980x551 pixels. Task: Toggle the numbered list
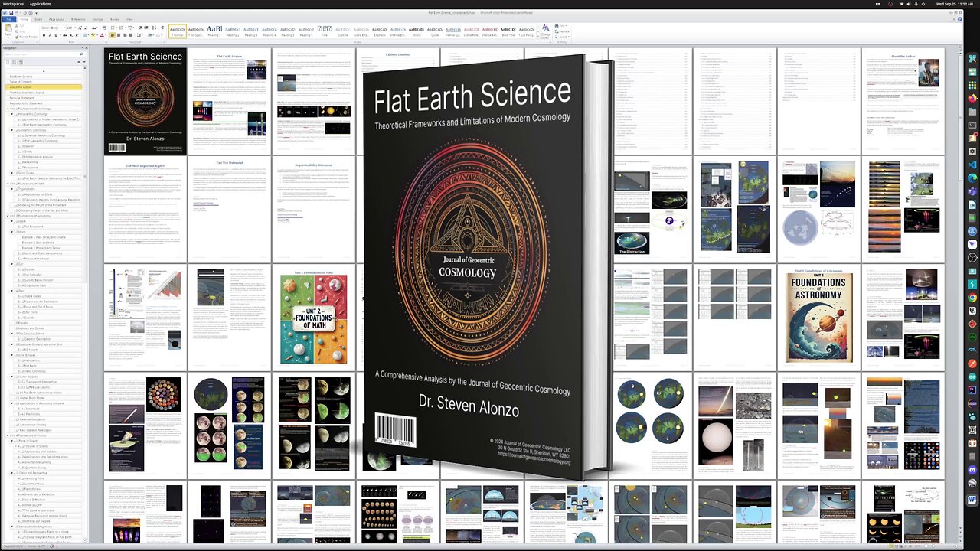(x=121, y=28)
